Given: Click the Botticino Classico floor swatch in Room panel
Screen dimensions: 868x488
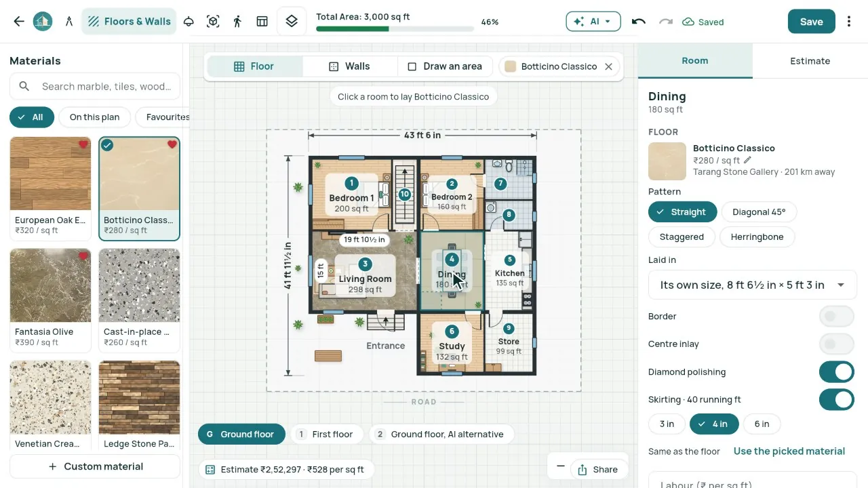Looking at the screenshot, I should click(667, 161).
